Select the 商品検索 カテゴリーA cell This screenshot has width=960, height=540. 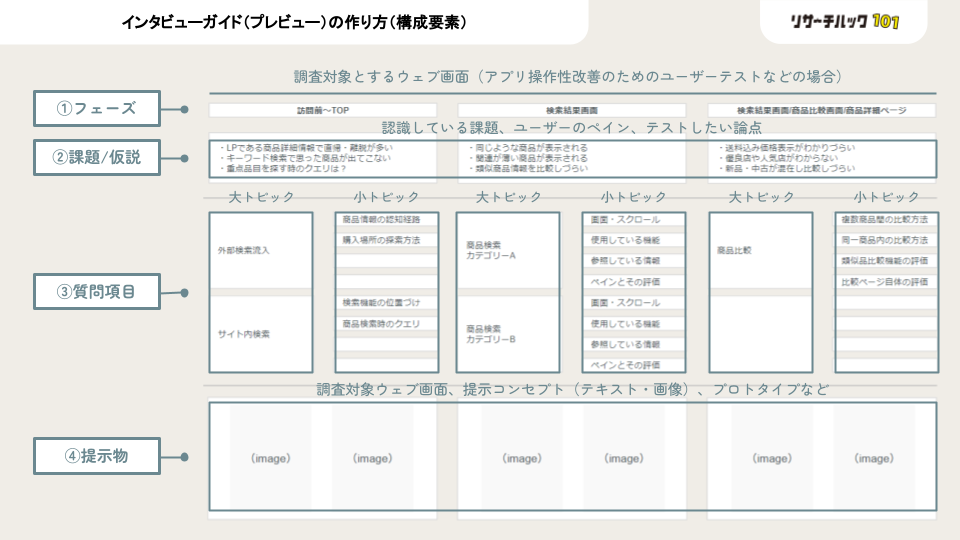[508, 250]
